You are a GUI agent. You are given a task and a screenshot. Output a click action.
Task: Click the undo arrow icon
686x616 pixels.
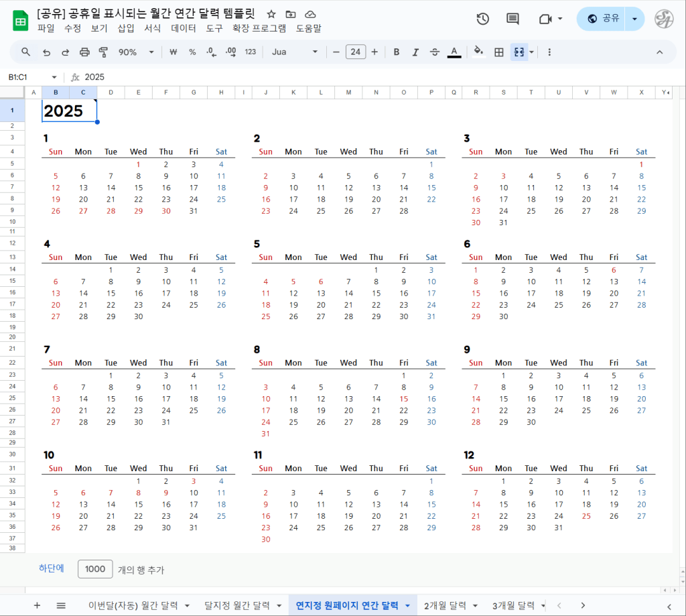pyautogui.click(x=46, y=52)
